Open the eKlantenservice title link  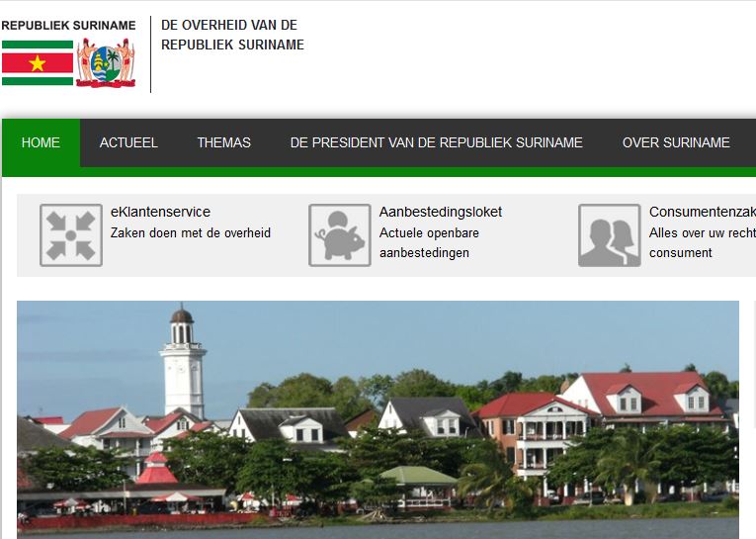click(x=160, y=212)
